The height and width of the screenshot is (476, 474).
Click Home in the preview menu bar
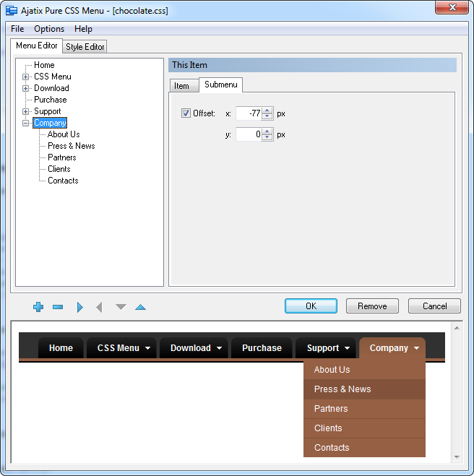click(61, 348)
